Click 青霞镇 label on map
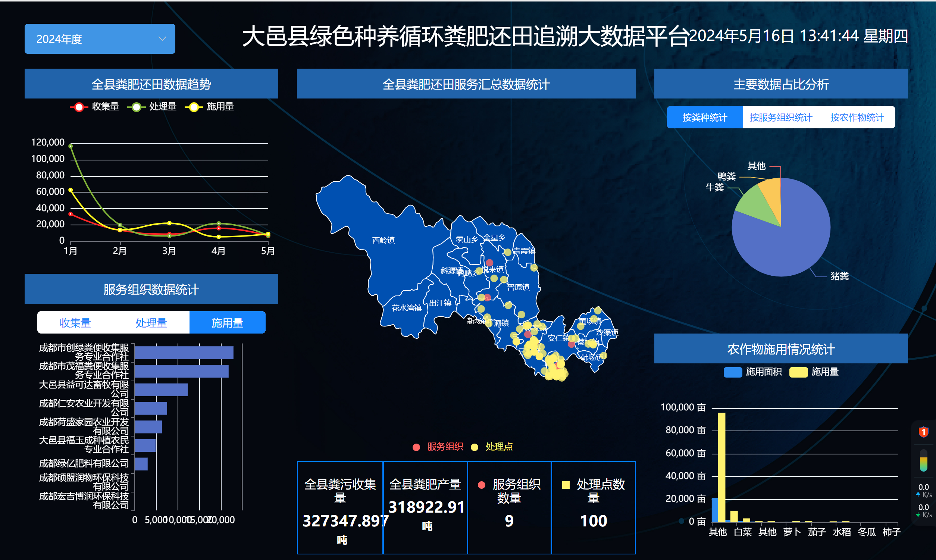 tap(525, 251)
